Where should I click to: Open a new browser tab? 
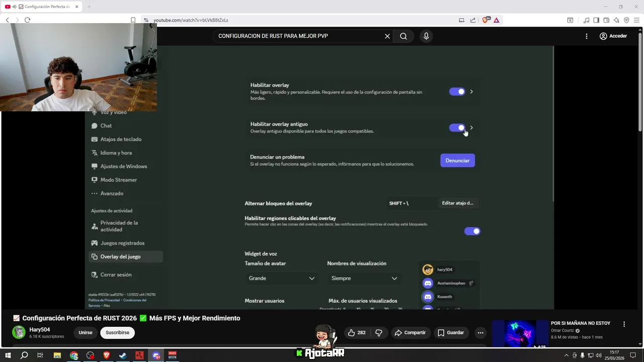pos(89,7)
